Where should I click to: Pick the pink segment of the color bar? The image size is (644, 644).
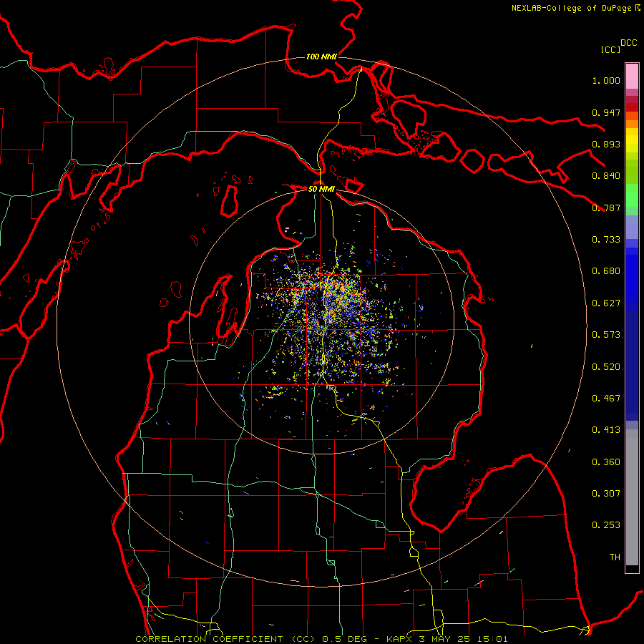click(x=632, y=76)
